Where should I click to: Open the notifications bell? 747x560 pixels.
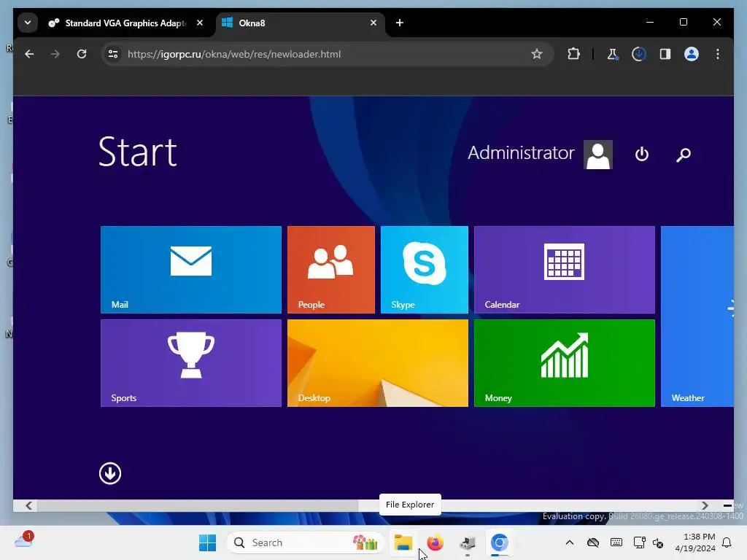(x=727, y=542)
